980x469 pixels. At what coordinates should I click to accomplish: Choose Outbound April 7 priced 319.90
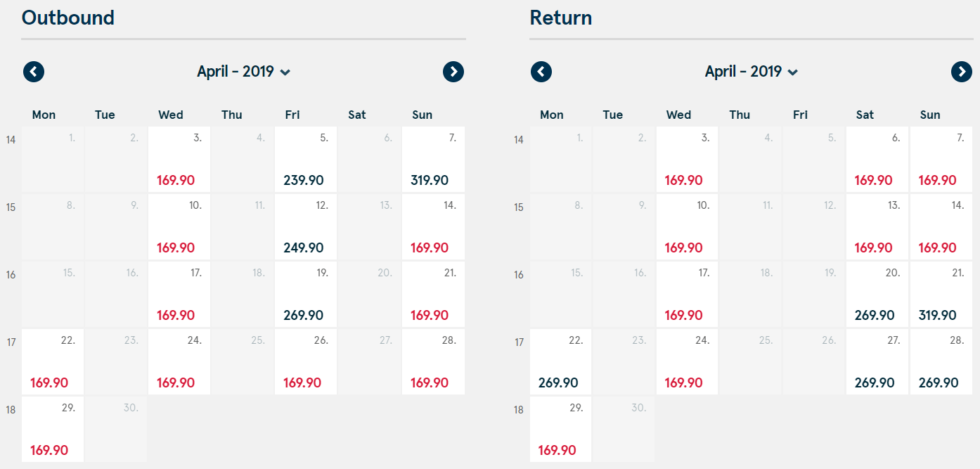point(433,160)
